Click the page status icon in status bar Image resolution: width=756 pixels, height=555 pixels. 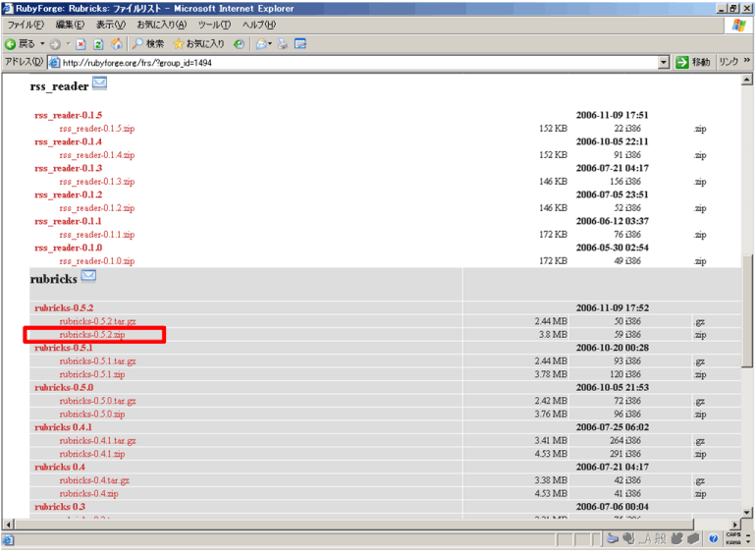pos(8,540)
